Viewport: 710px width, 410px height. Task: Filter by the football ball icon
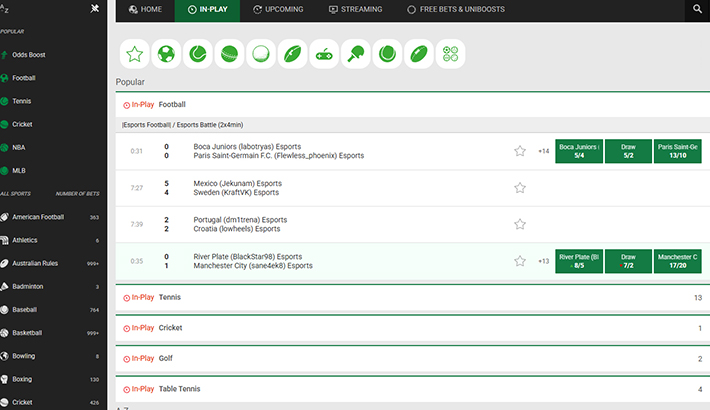click(x=166, y=54)
